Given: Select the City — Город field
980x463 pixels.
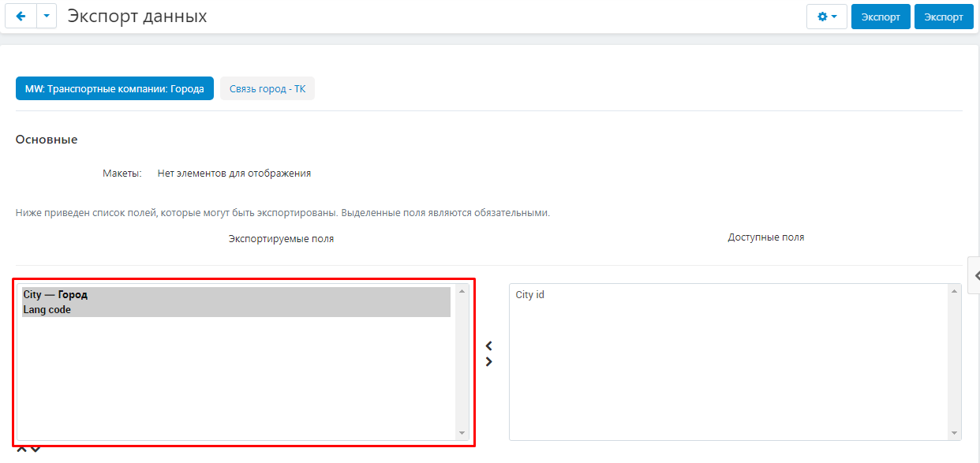Looking at the screenshot, I should pos(55,295).
